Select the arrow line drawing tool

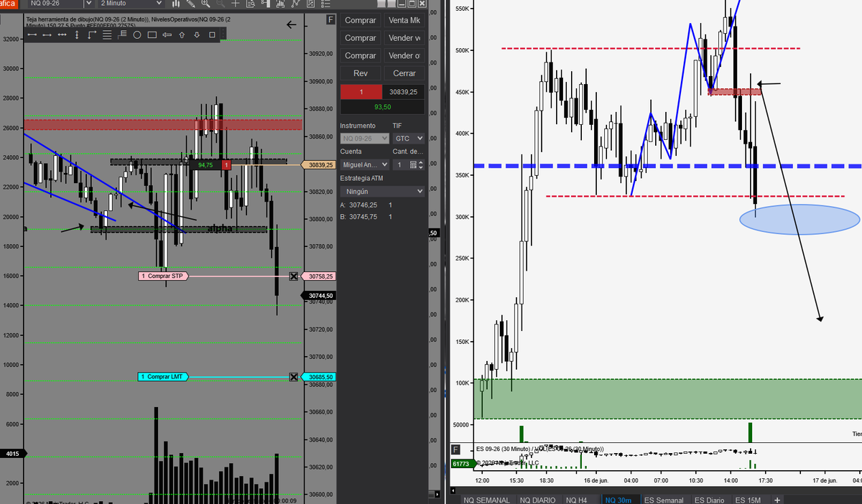point(167,34)
